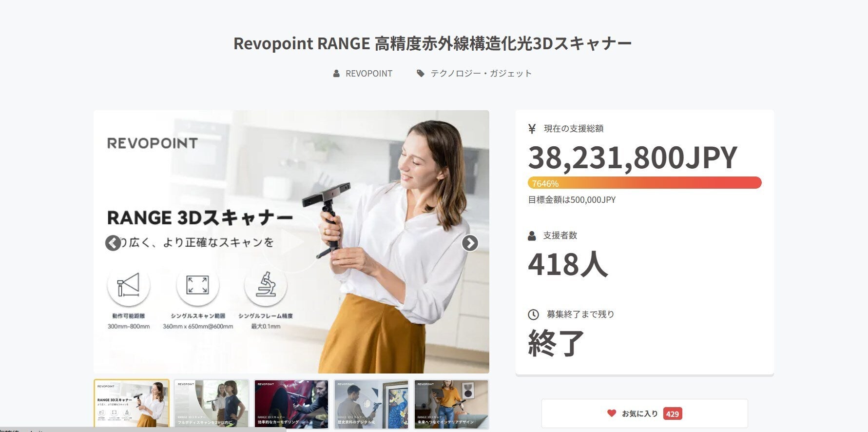
Task: Advance to the next carousel slide
Action: tap(470, 243)
